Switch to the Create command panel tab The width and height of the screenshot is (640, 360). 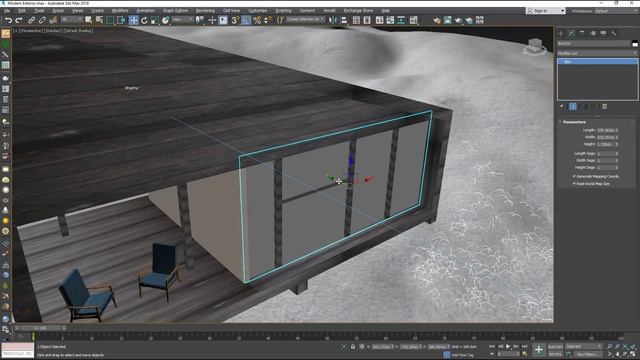point(561,33)
